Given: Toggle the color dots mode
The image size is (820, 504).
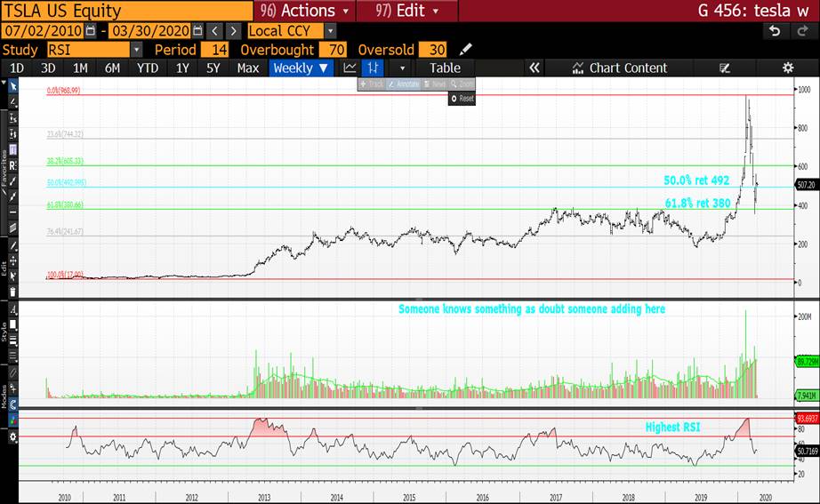Looking at the screenshot, I should [13, 419].
